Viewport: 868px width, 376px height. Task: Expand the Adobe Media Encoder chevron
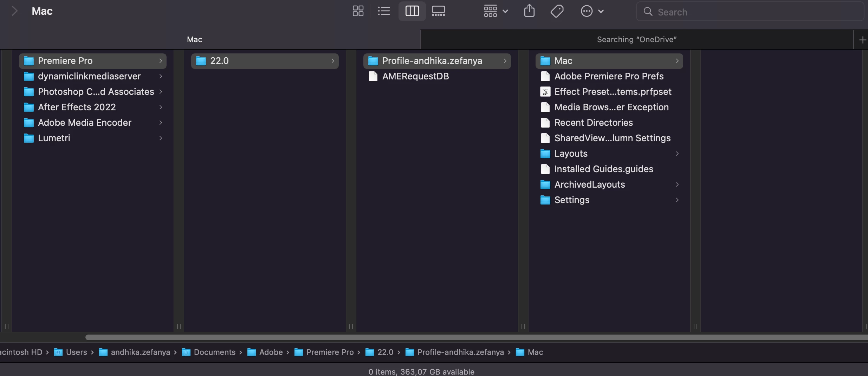pos(161,123)
